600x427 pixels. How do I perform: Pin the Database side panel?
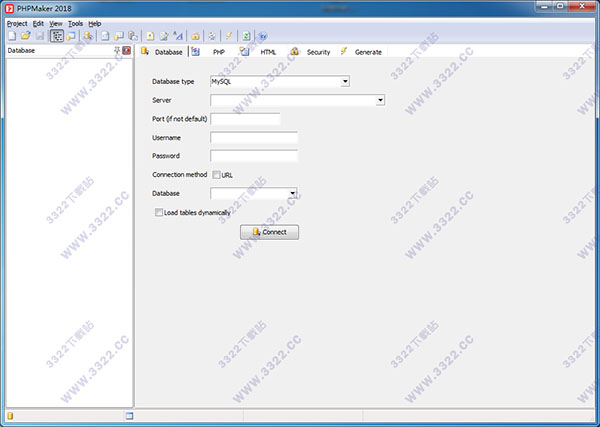117,50
